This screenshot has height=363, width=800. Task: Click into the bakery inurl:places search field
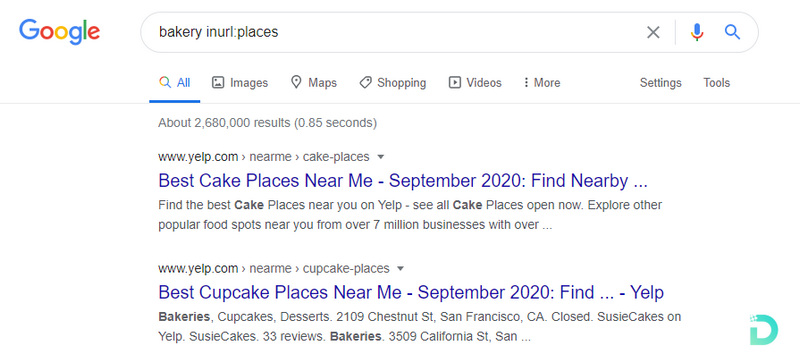click(x=388, y=32)
